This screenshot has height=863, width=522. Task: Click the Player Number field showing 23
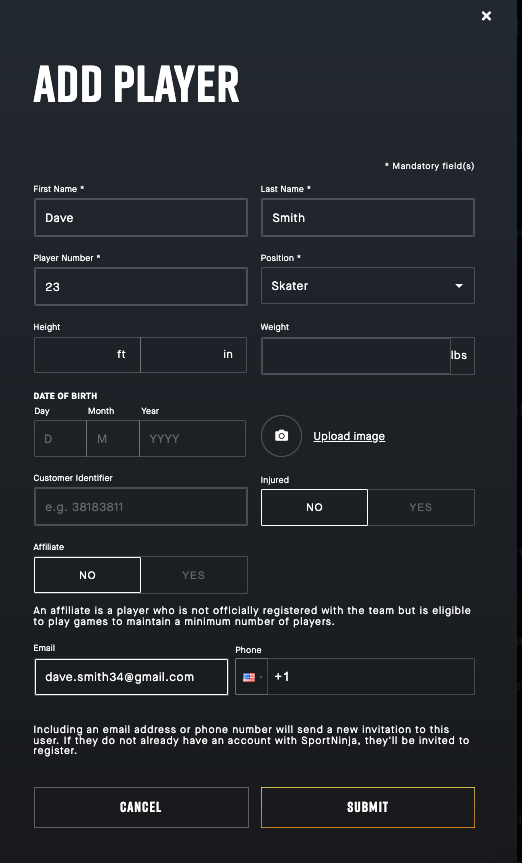click(141, 286)
